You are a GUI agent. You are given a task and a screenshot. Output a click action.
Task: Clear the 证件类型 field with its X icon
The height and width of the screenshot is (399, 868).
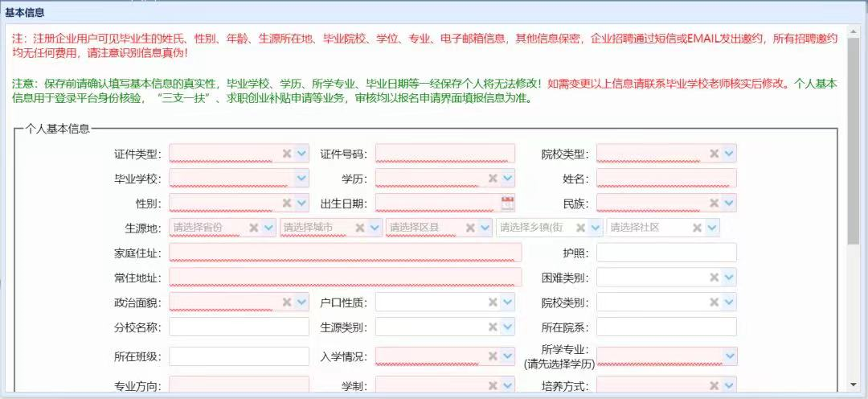point(287,154)
